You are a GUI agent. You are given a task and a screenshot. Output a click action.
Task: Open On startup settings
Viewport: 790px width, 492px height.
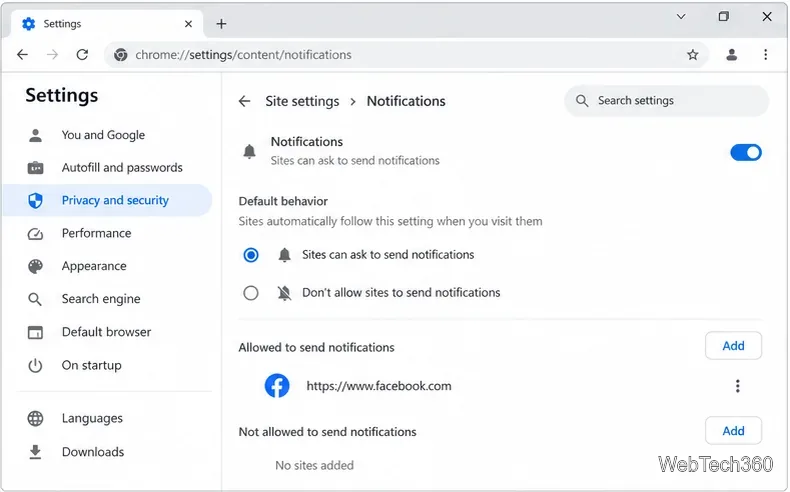click(107, 366)
